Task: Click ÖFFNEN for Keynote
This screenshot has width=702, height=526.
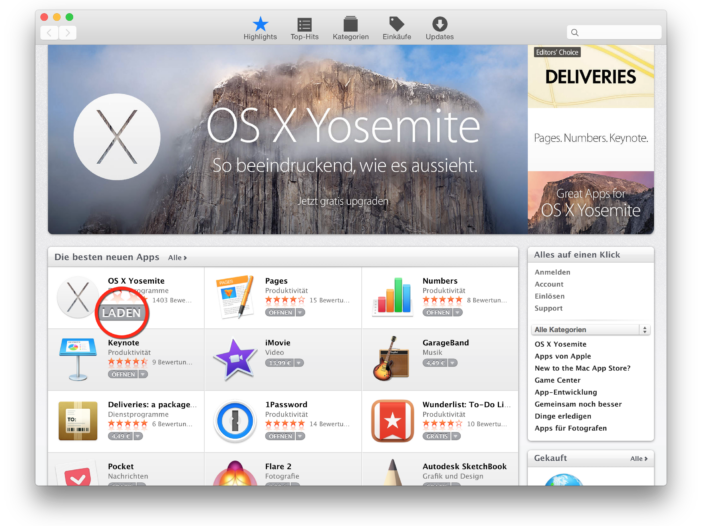Action: tap(123, 374)
